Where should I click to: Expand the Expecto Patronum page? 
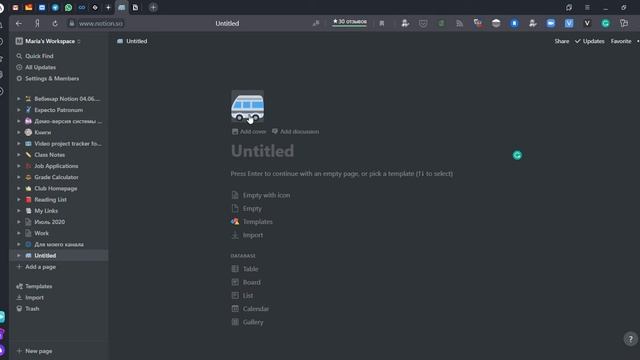[x=18, y=110]
